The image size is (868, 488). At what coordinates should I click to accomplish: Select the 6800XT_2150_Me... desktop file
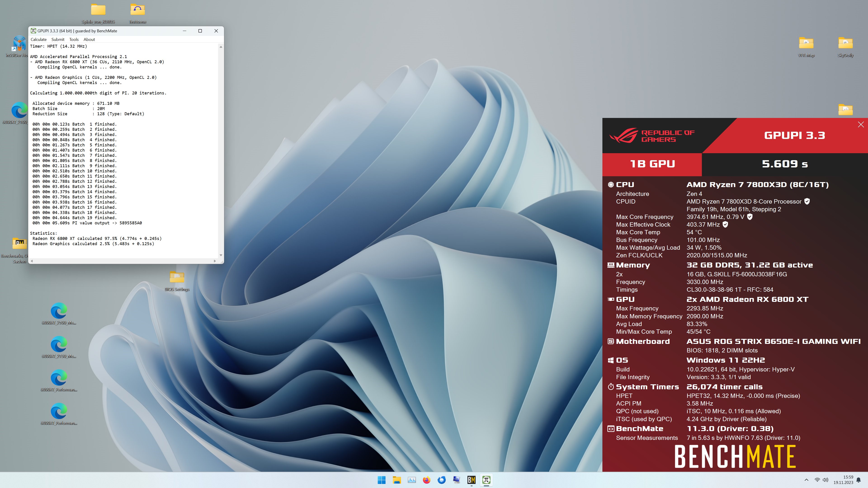[x=59, y=347]
